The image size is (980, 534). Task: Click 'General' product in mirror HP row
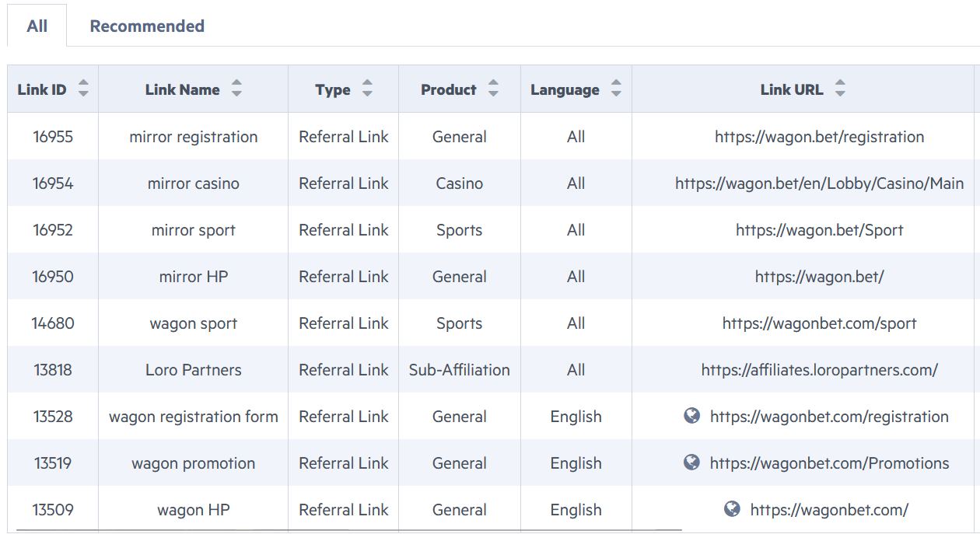pos(460,277)
